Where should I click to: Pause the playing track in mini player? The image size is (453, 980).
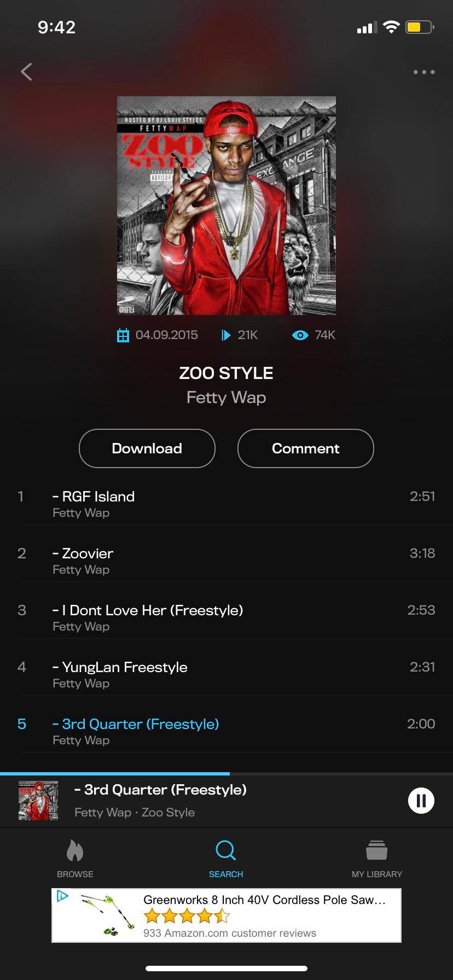[x=421, y=801]
